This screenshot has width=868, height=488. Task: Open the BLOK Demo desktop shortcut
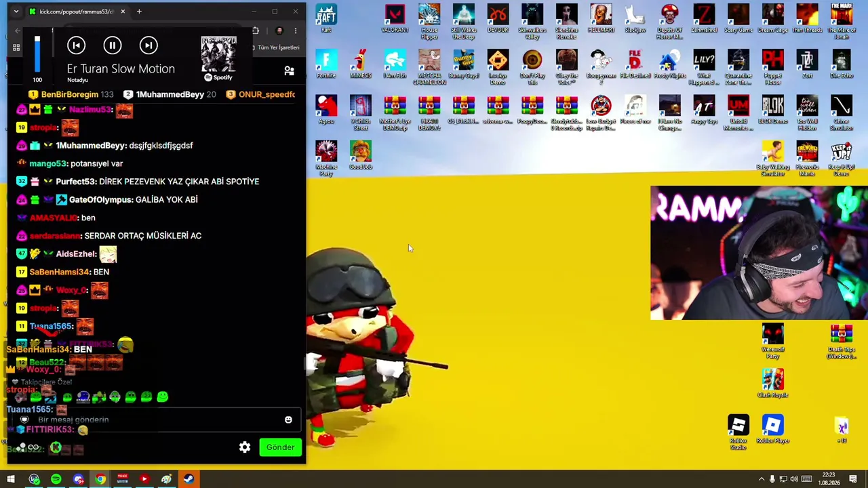tap(772, 110)
